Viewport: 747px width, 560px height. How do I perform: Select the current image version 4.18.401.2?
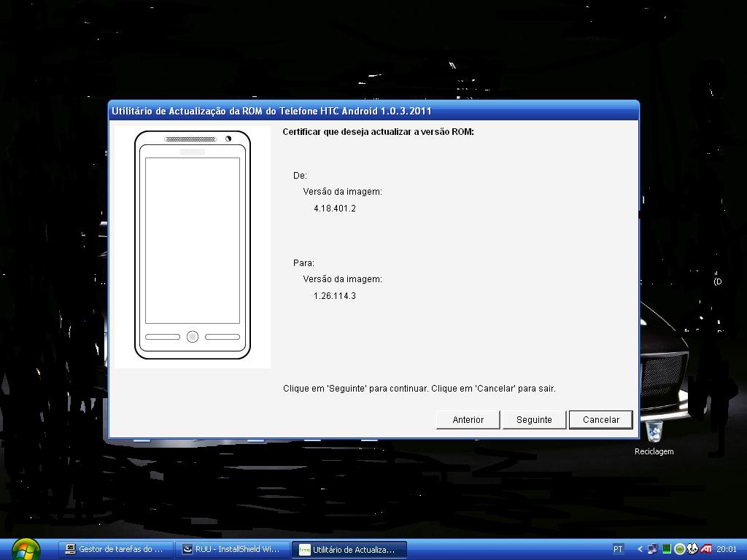(334, 209)
